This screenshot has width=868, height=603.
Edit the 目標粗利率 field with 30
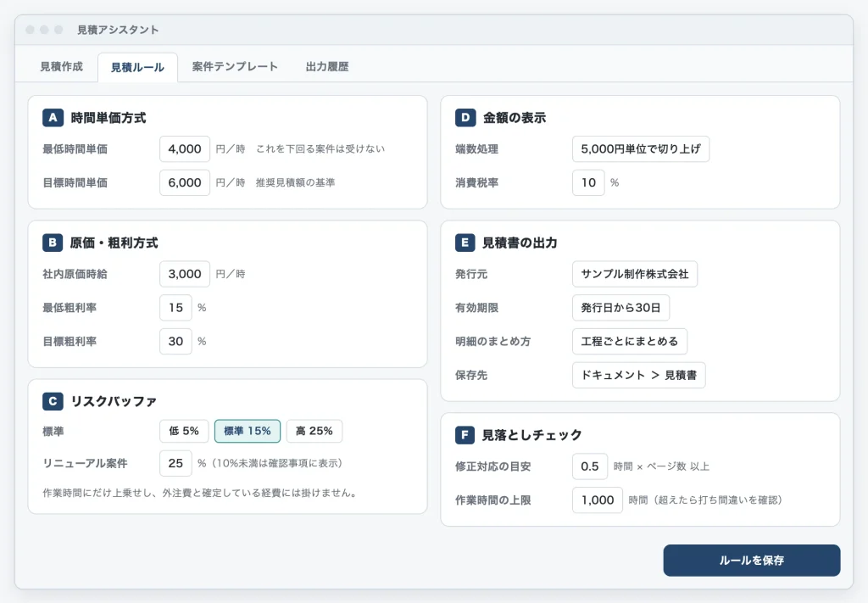point(176,342)
